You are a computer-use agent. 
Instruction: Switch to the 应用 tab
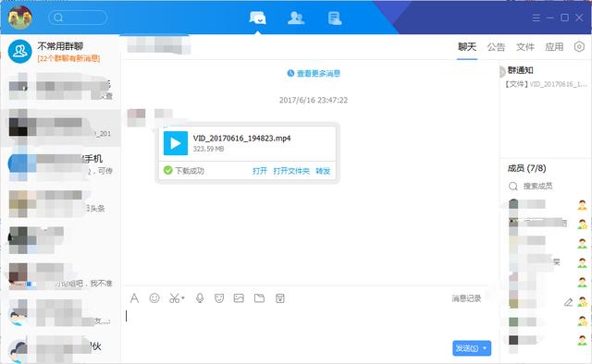pos(554,47)
